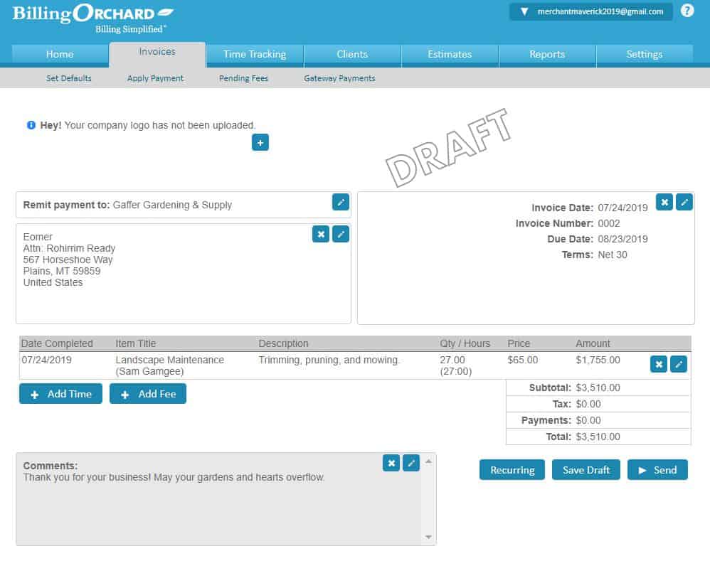The image size is (710, 588).
Task: Click the Amount column header
Action: 593,343
